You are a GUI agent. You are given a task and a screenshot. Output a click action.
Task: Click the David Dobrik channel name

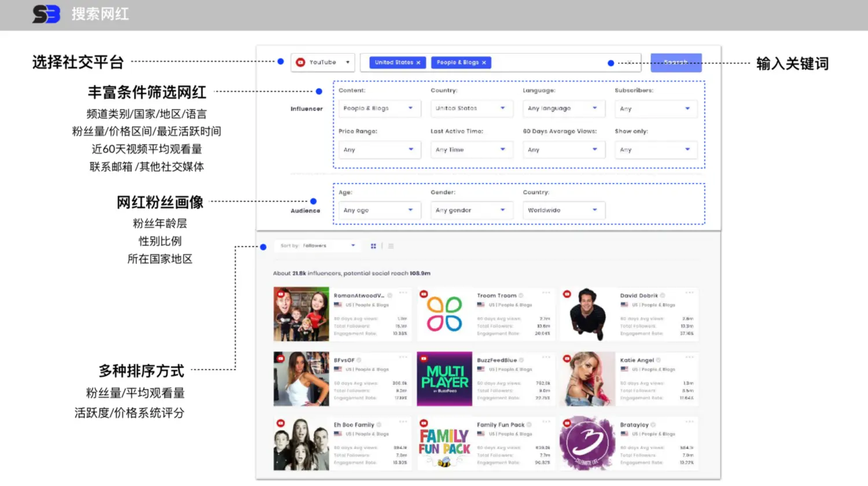point(639,296)
